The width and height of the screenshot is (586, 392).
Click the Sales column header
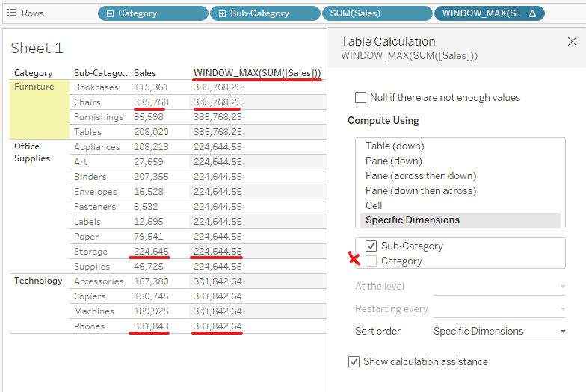pos(145,73)
